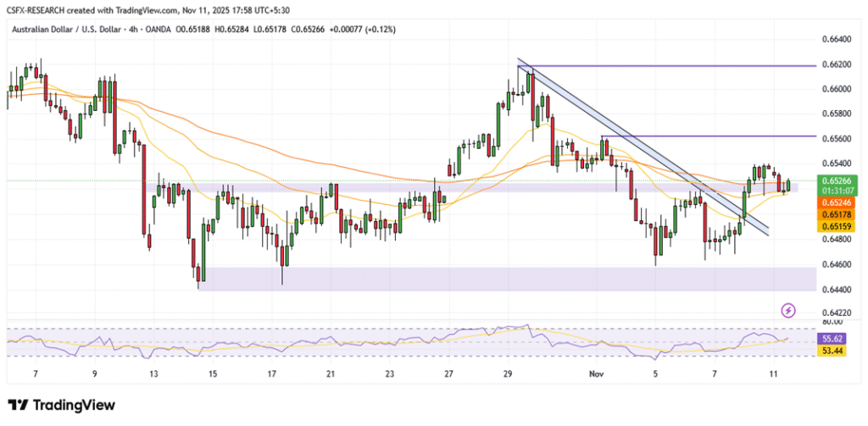Click the 0.64220 level on the price axis
The width and height of the screenshot is (868, 426).
click(836, 311)
